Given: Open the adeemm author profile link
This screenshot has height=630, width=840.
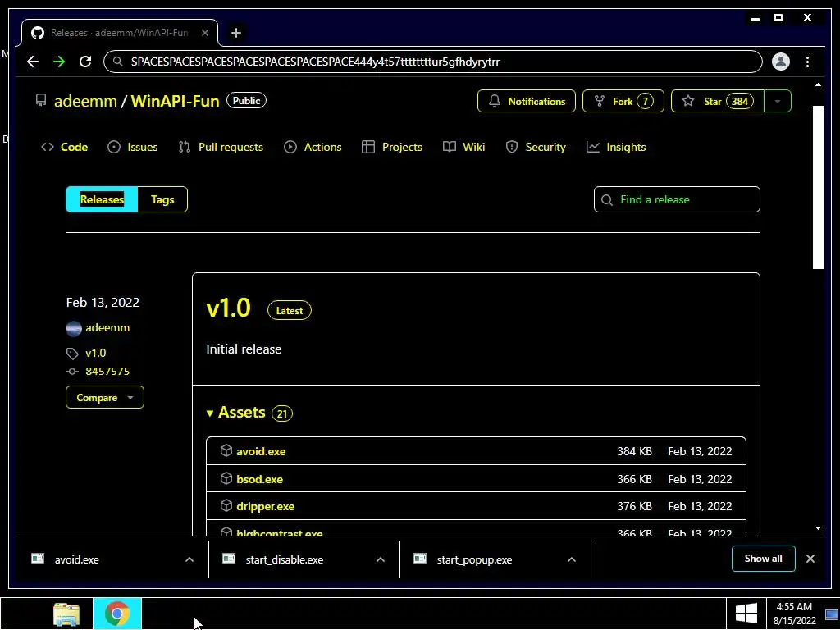Looking at the screenshot, I should [107, 328].
